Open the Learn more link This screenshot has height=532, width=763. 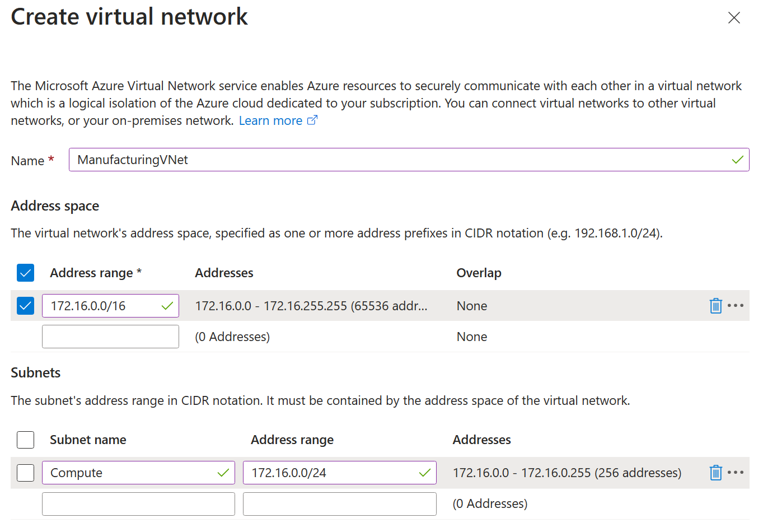click(x=270, y=120)
